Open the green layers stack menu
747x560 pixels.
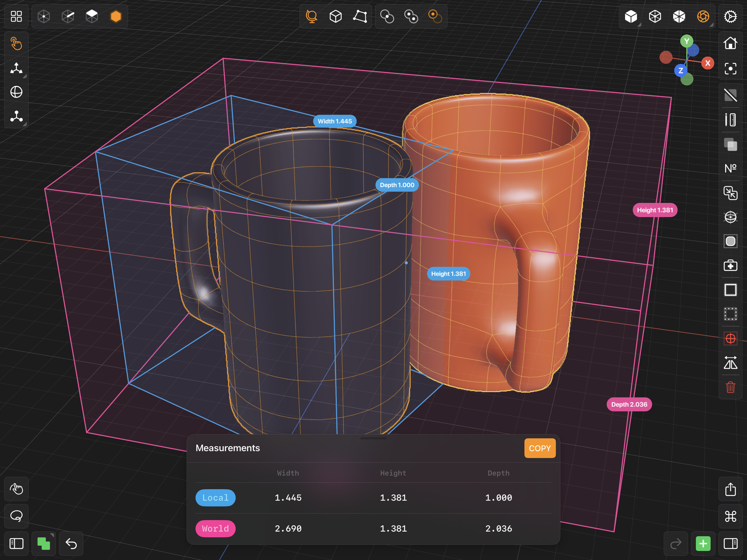point(44,544)
